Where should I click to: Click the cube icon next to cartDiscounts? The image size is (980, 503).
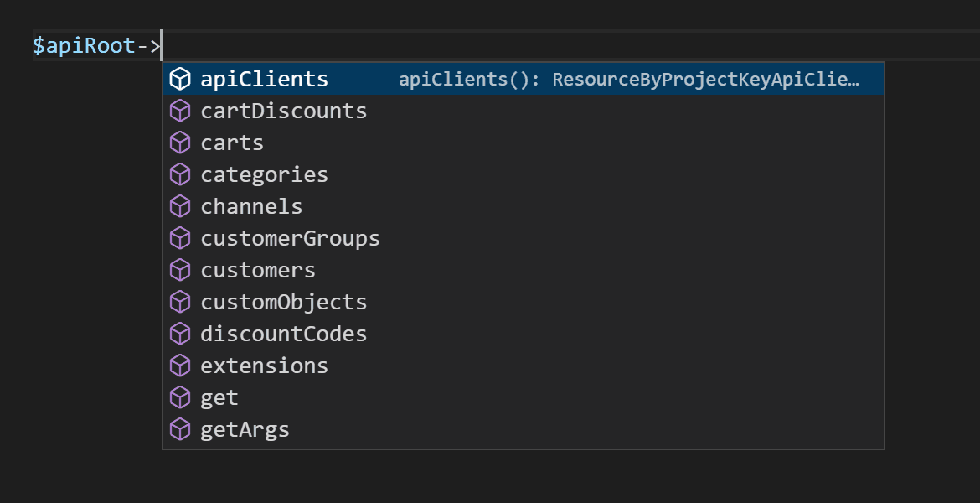[x=180, y=111]
